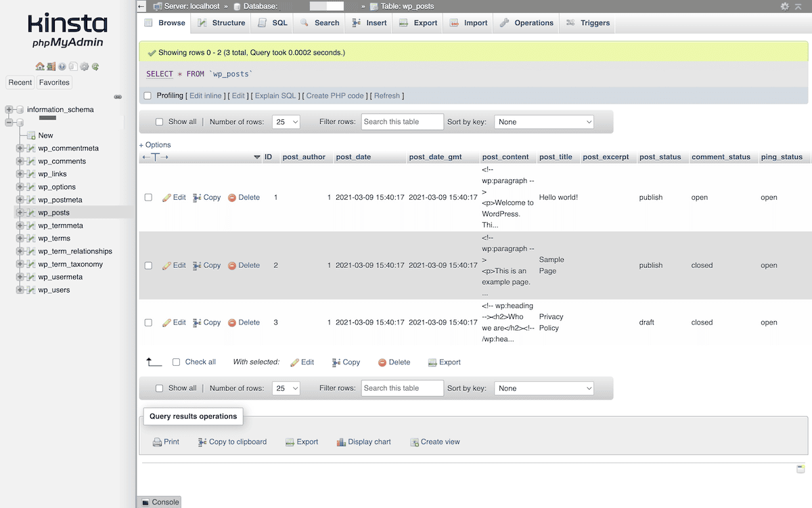Click Copy to clipboard
Image resolution: width=812 pixels, height=508 pixels.
pyautogui.click(x=232, y=442)
